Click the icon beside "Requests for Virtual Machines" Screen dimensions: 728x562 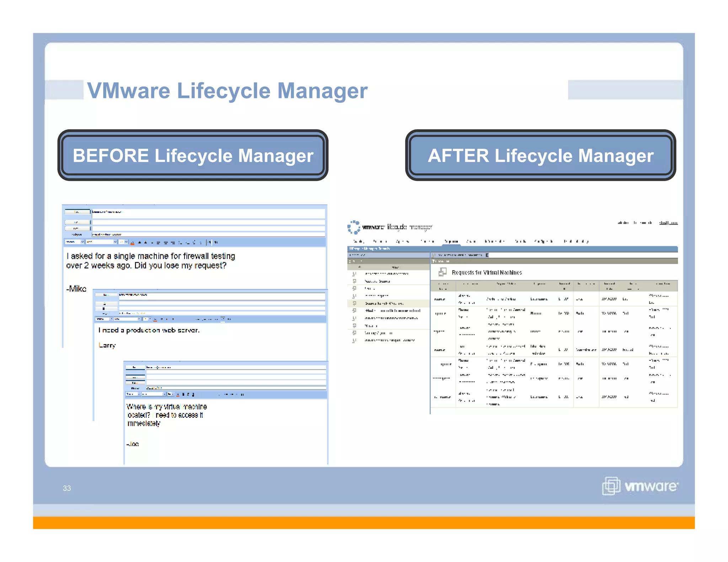[442, 272]
